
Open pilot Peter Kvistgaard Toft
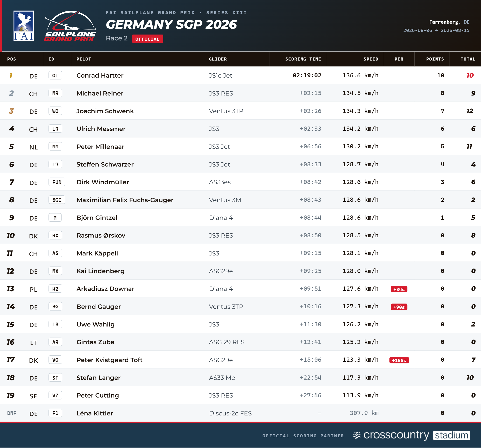coord(109,360)
